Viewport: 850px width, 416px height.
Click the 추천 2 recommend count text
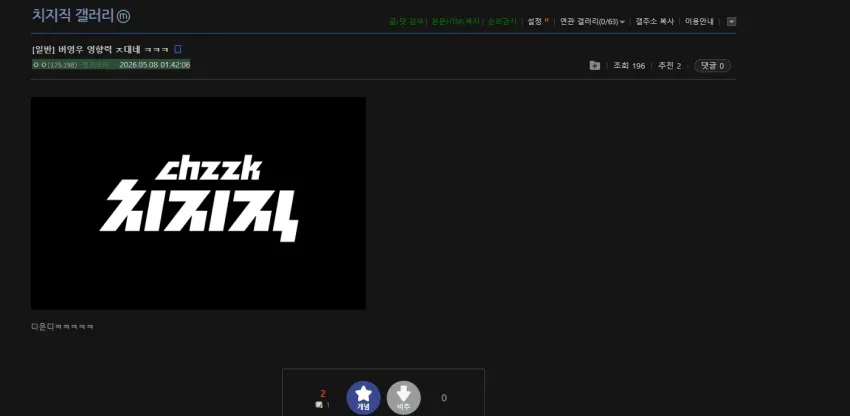pyautogui.click(x=669, y=66)
